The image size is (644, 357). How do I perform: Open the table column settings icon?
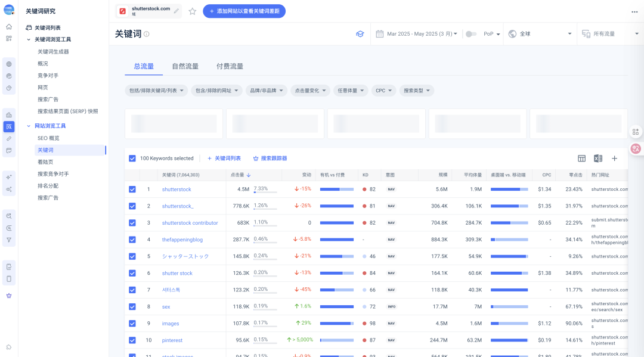coord(581,159)
